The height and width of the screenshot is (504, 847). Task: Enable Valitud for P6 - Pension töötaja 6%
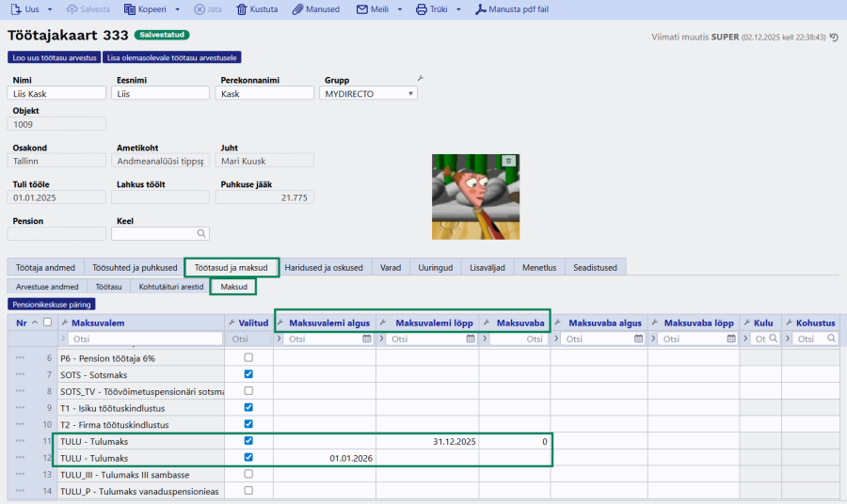(x=248, y=357)
